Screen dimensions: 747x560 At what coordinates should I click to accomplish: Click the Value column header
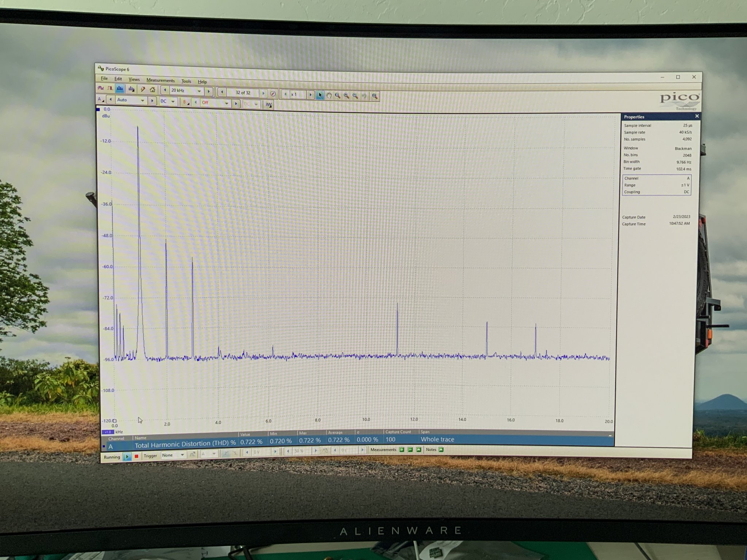point(245,434)
